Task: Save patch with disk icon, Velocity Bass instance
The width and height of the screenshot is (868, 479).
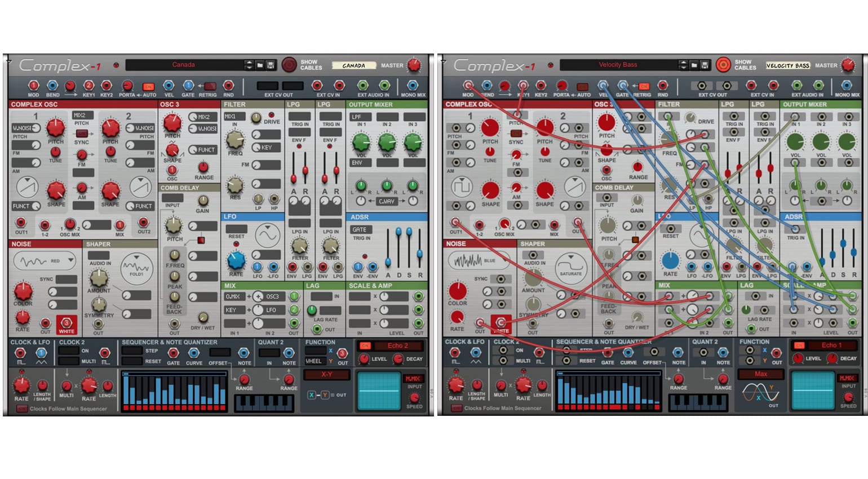Action: pos(705,65)
